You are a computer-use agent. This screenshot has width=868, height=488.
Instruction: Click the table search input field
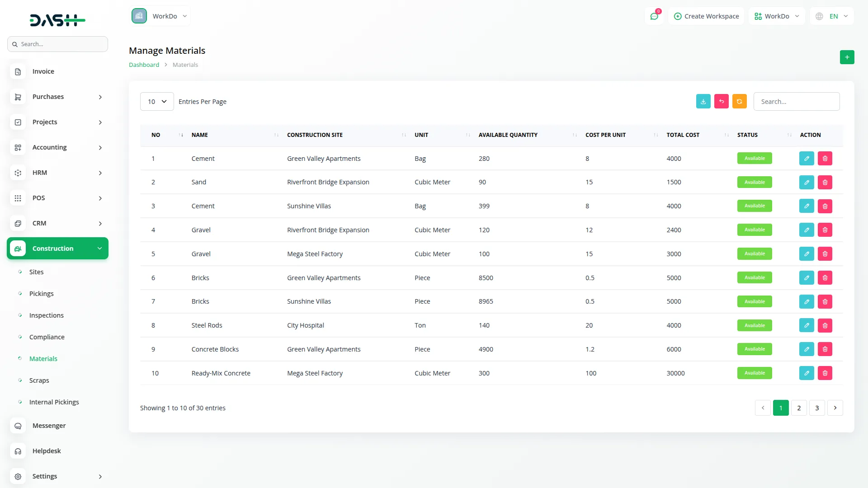(796, 102)
